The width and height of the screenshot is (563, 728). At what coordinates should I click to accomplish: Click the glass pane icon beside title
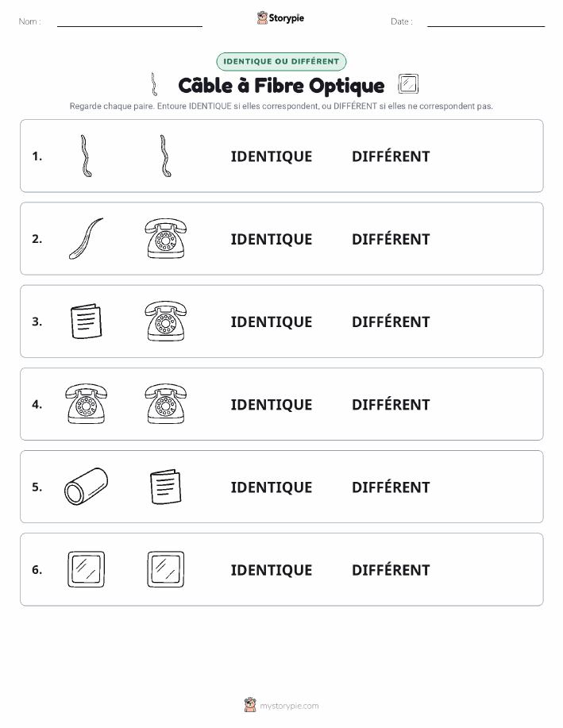pyautogui.click(x=408, y=84)
